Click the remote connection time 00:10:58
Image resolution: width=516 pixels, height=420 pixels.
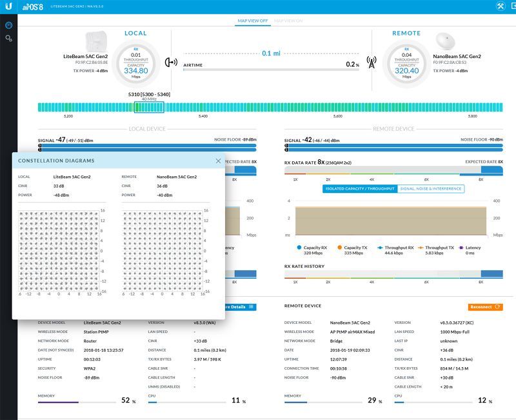[x=338, y=368]
